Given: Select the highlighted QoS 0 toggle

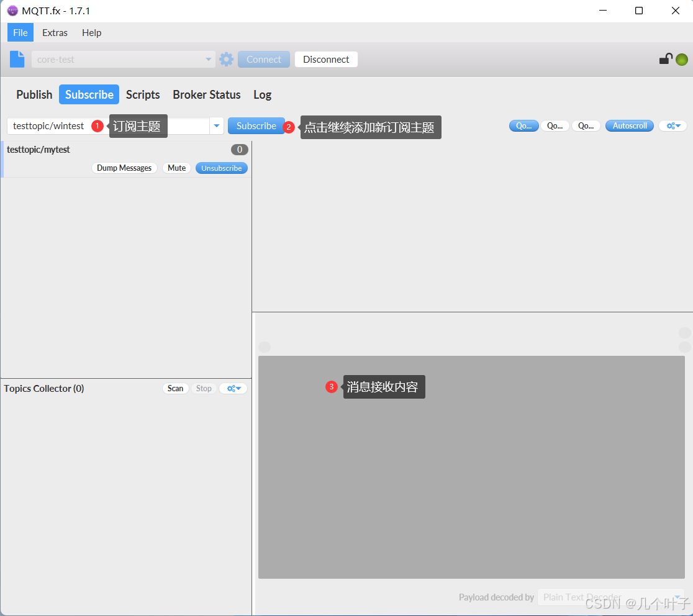Looking at the screenshot, I should pos(523,126).
